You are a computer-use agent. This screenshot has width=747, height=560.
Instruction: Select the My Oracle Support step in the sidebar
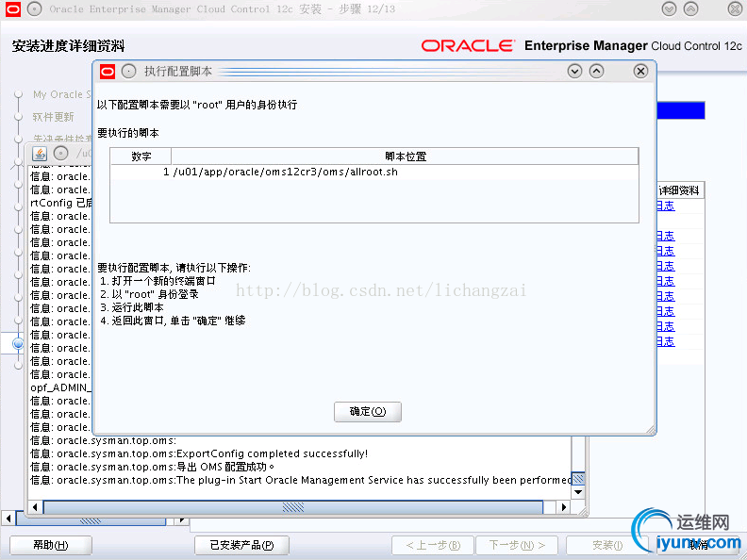coord(61,94)
